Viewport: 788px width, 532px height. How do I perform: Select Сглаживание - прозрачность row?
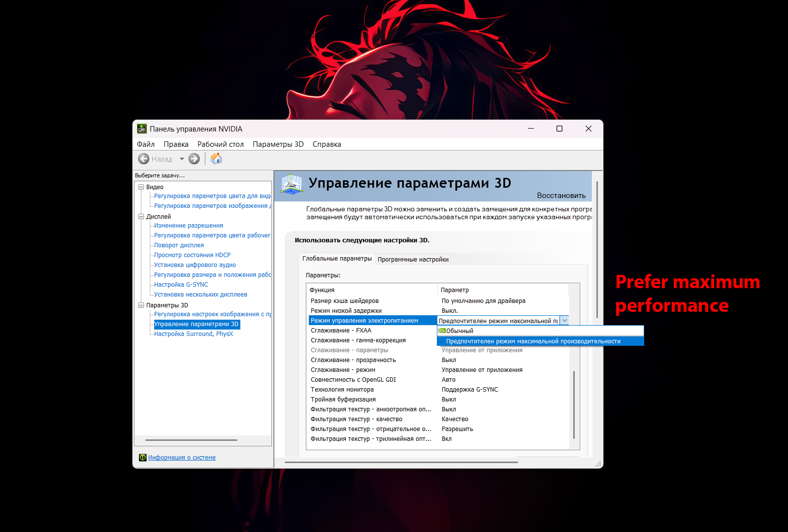(x=439, y=360)
